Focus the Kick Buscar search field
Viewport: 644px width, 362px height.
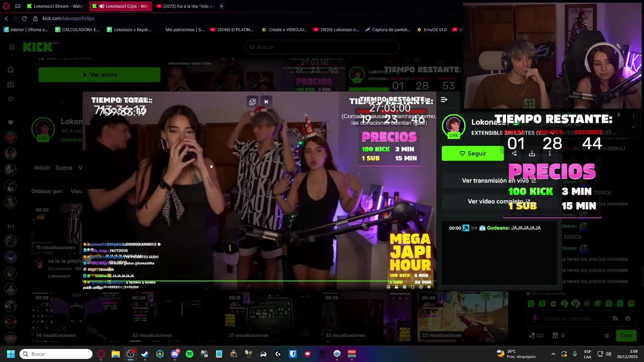tap(322, 47)
